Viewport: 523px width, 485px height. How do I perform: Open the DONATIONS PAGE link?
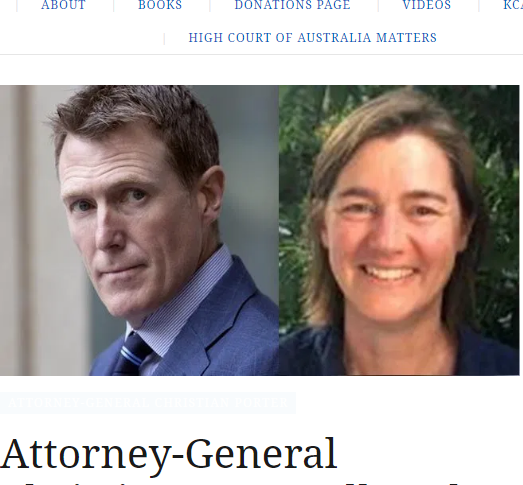(x=293, y=5)
